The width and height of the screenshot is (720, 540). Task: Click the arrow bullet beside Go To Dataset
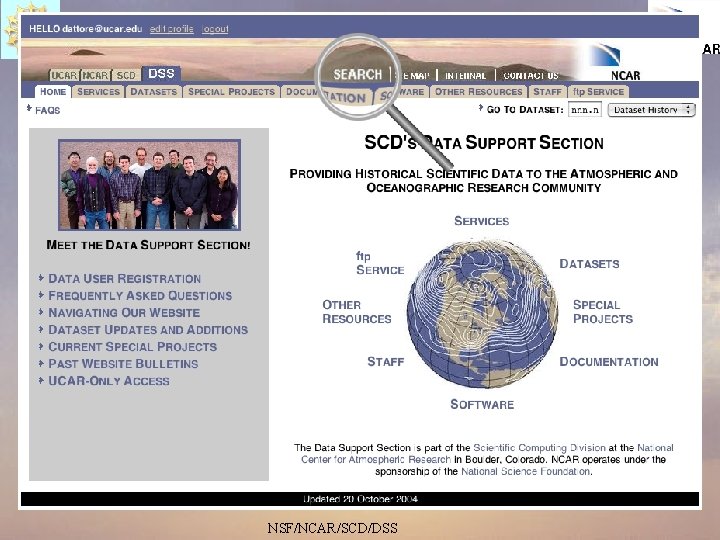coord(480,107)
